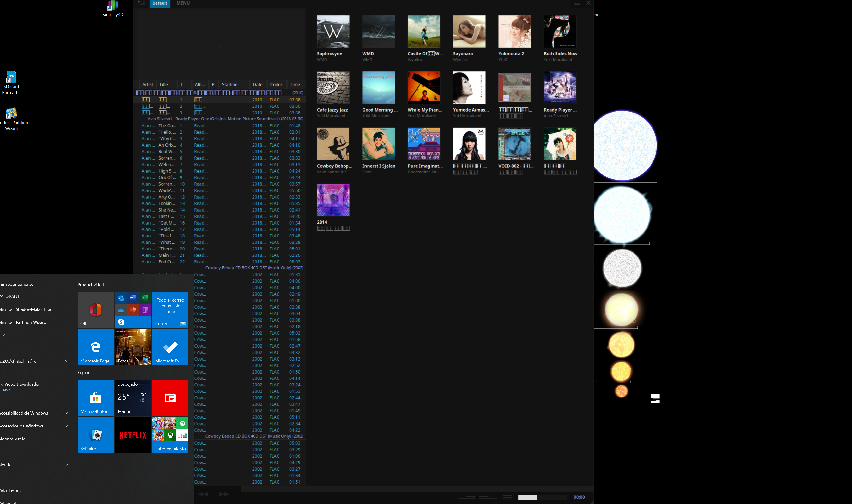Open VALORANT from the Start list
This screenshot has width=852, height=504.
tap(10, 296)
